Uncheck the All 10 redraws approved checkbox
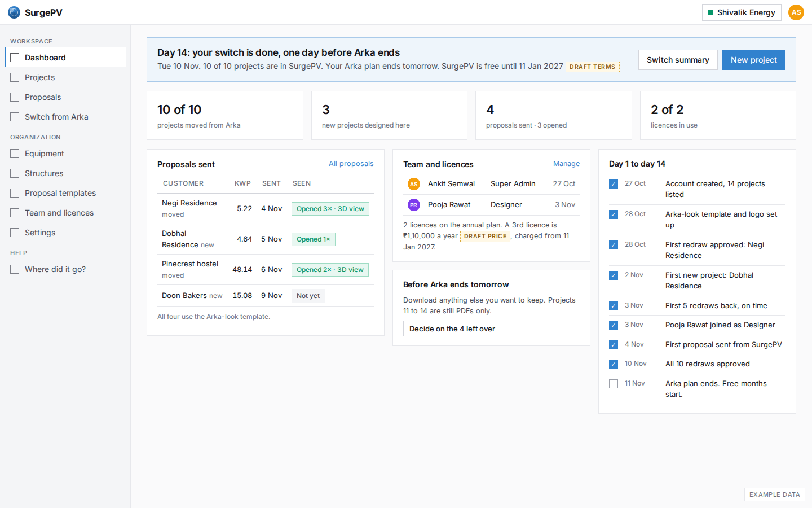 click(614, 364)
